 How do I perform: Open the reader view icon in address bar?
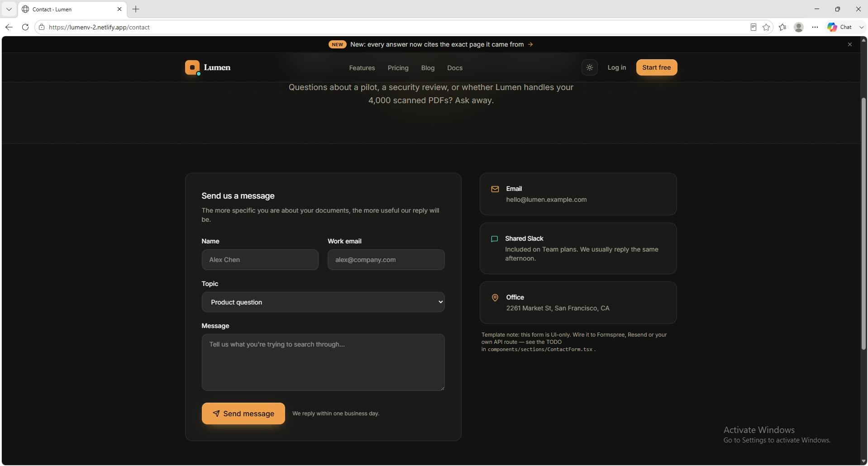[x=753, y=27]
